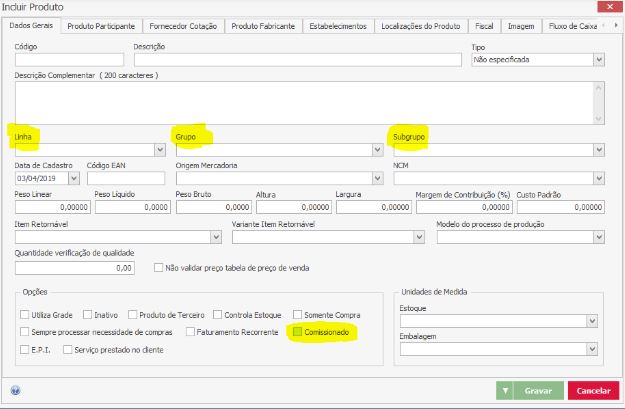
Task: Open the Fornecedor Cotação tab
Action: [x=184, y=26]
